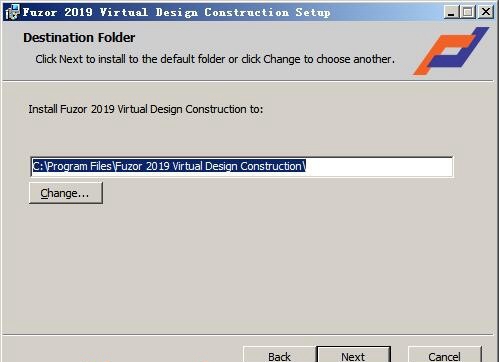
Task: Click Next to continue installation
Action: pyautogui.click(x=353, y=355)
